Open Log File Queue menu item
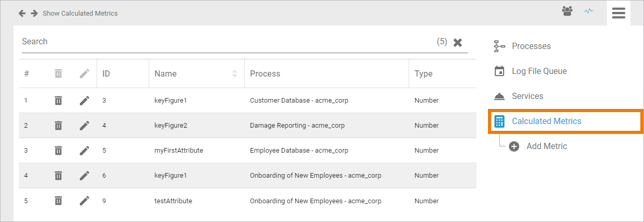The image size is (644, 222). (539, 71)
